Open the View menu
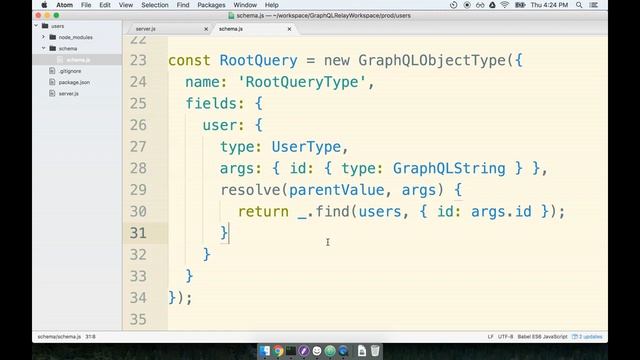The height and width of the screenshot is (360, 640). 126,5
